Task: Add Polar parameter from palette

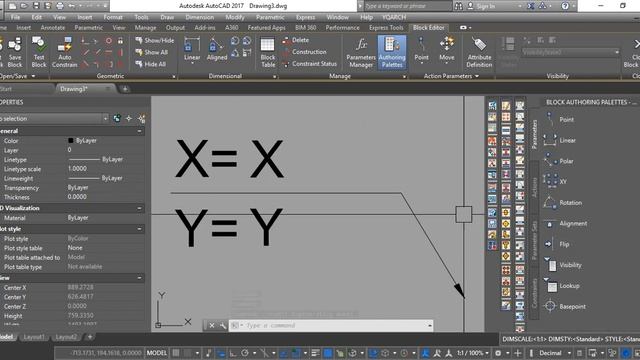Action: [559, 161]
